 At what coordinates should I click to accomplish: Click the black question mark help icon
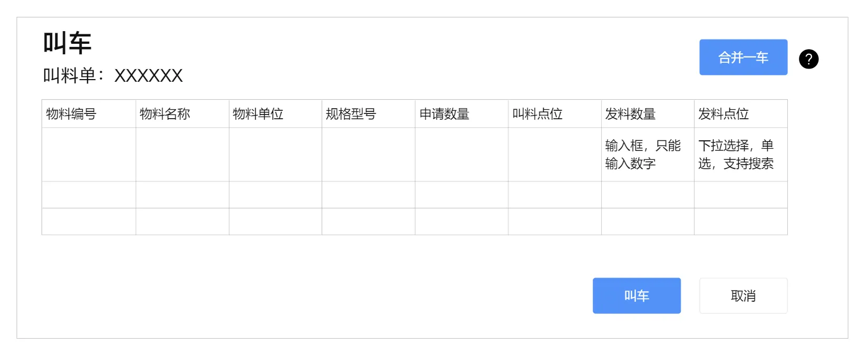coord(808,59)
